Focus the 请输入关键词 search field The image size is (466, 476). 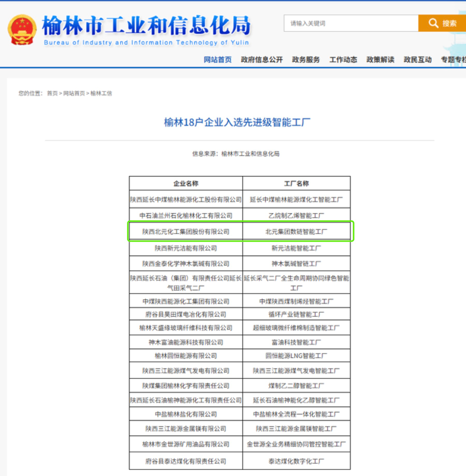(351, 23)
